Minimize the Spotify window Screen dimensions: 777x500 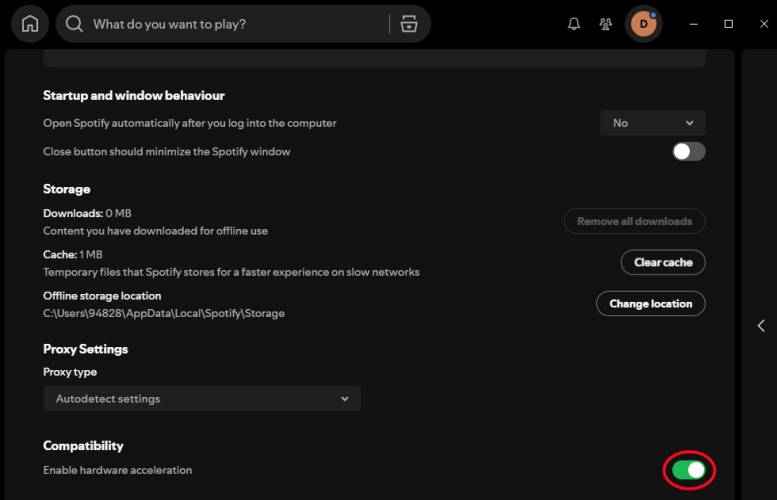(x=694, y=24)
